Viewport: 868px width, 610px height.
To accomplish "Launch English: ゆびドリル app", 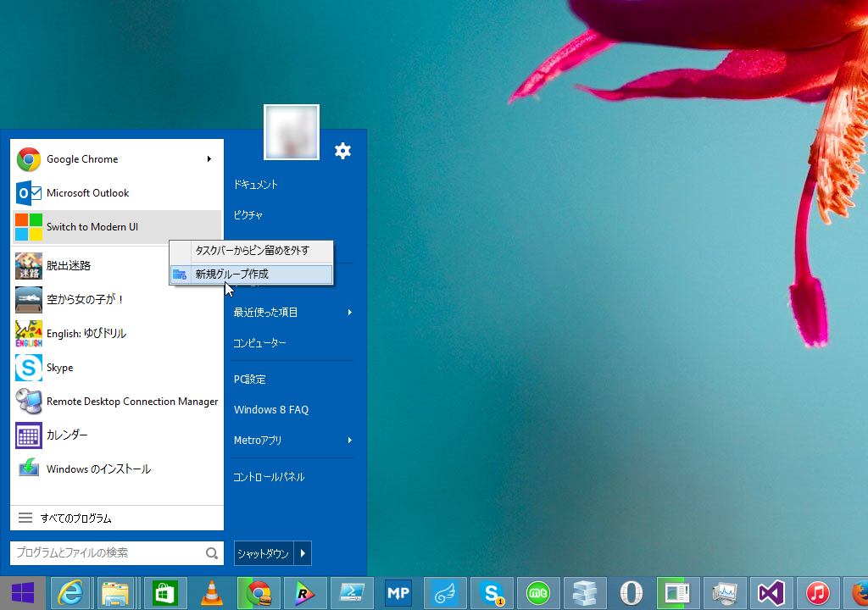I will (116, 334).
